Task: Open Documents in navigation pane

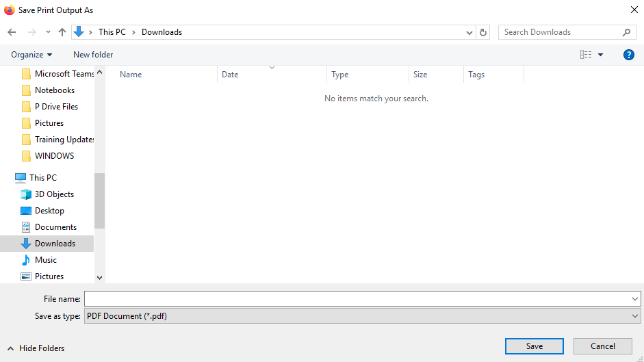Action: pyautogui.click(x=49, y=227)
